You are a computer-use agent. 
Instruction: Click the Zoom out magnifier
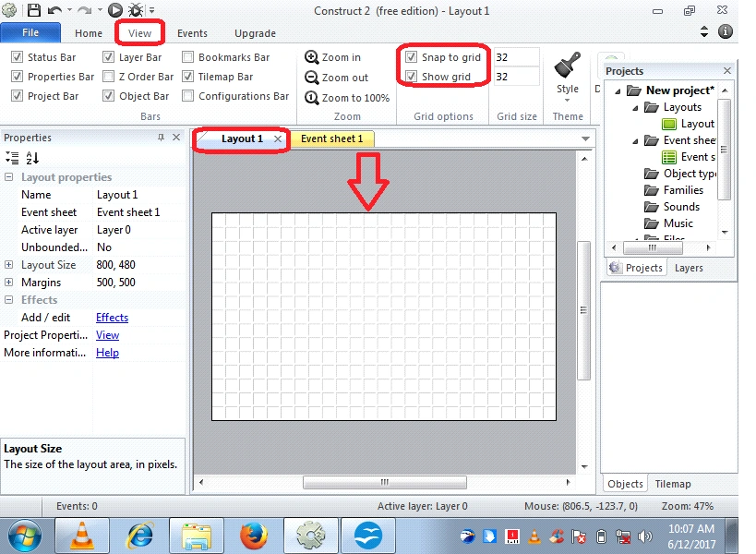click(x=311, y=78)
